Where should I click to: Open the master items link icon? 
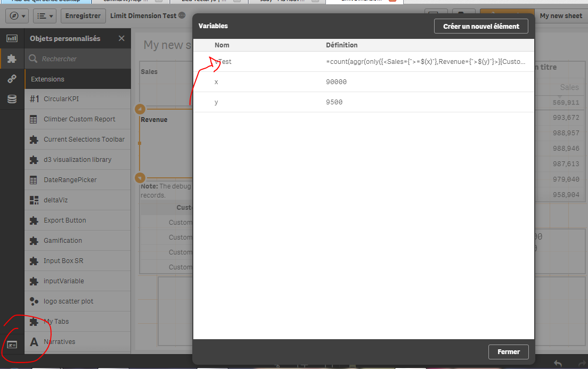point(12,79)
